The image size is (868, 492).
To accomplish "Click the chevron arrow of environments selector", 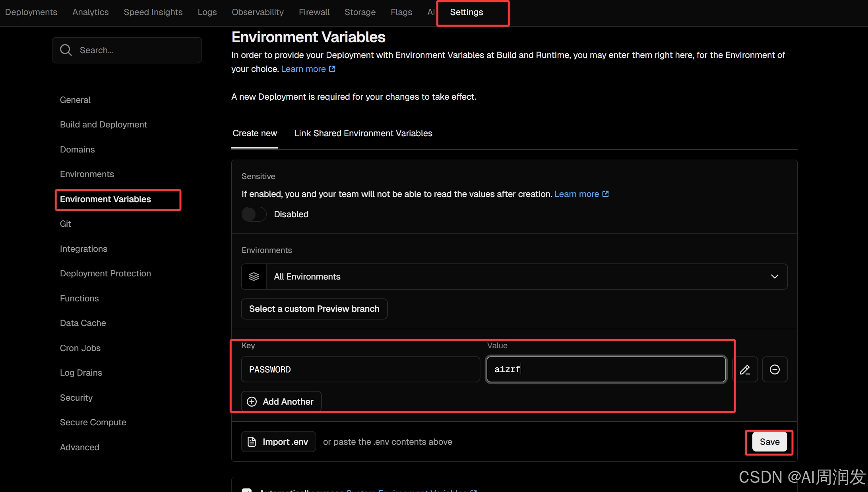I will (775, 277).
